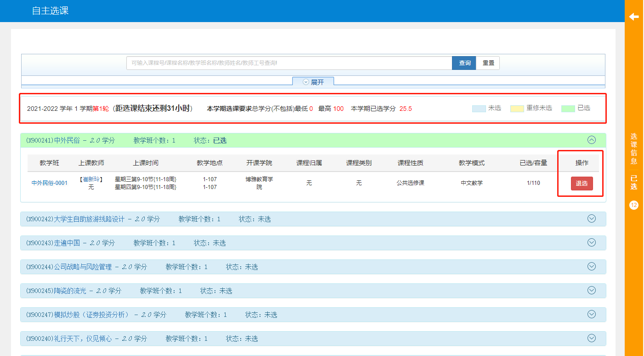Click the white back arrow icon
The image size is (644, 356).
[634, 17]
